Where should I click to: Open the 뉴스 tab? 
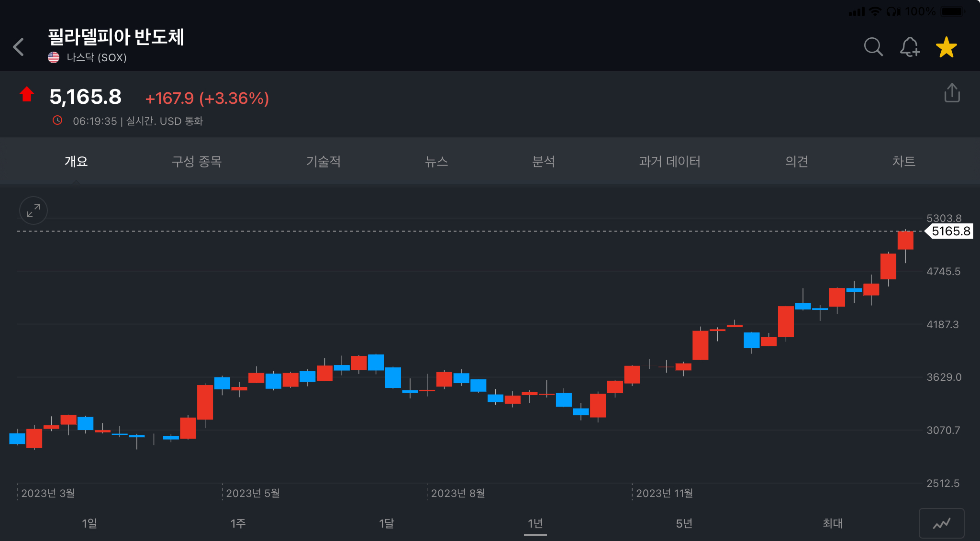click(x=436, y=162)
